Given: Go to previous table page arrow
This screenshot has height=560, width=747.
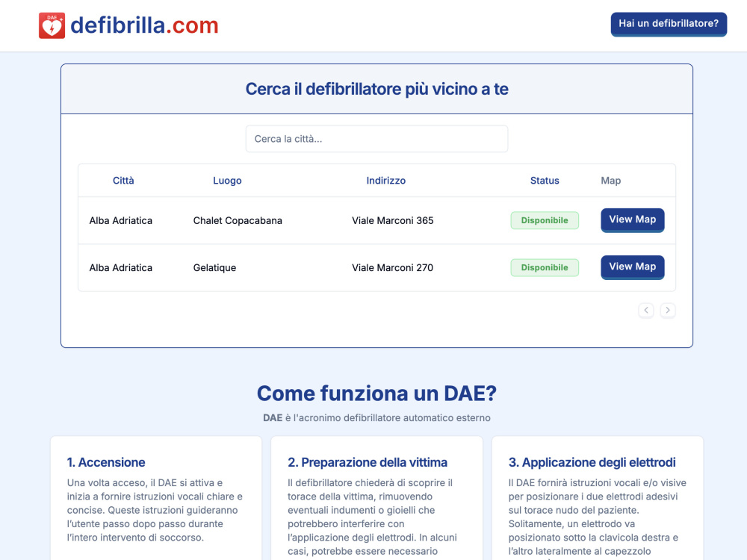Looking at the screenshot, I should pyautogui.click(x=646, y=311).
